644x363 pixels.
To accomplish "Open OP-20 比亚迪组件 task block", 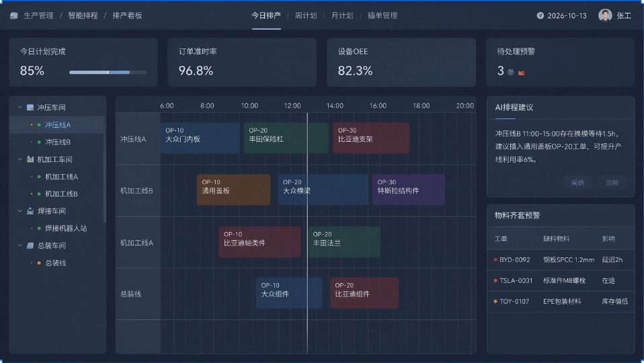I will pyautogui.click(x=364, y=293).
